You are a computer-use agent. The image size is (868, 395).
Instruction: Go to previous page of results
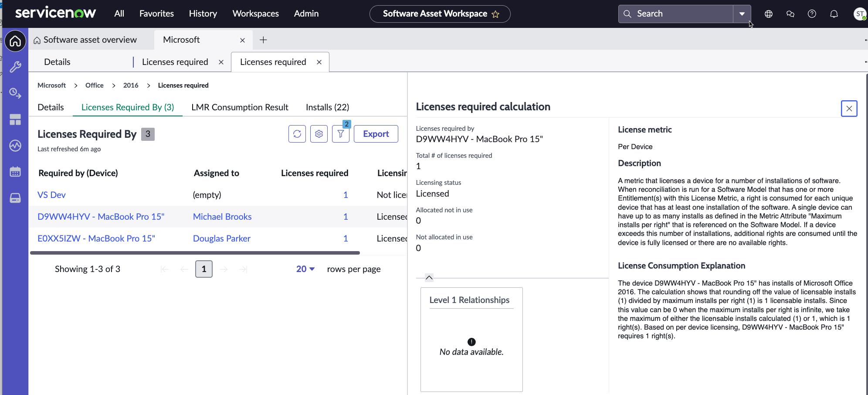pyautogui.click(x=184, y=269)
